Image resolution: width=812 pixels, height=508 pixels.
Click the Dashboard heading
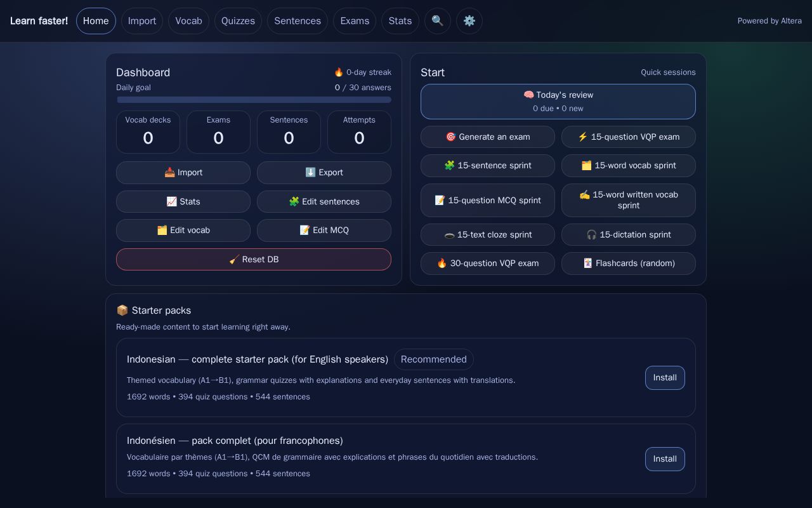coord(143,72)
